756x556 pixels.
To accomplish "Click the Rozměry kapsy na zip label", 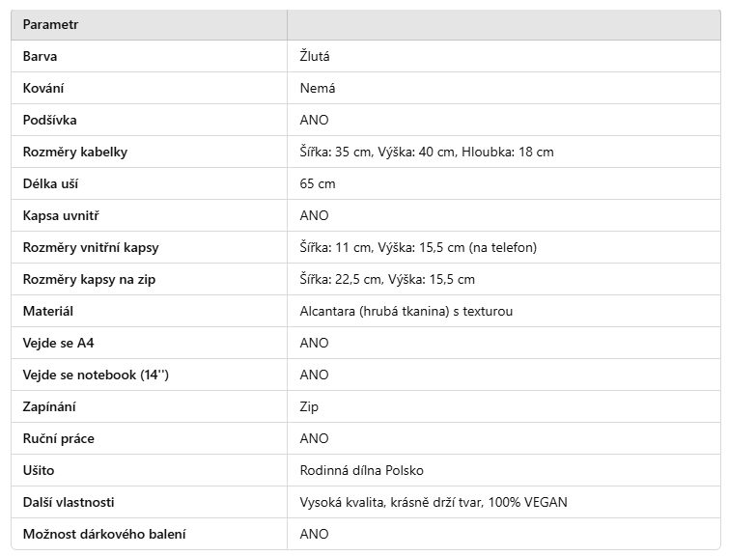I will (x=90, y=279).
